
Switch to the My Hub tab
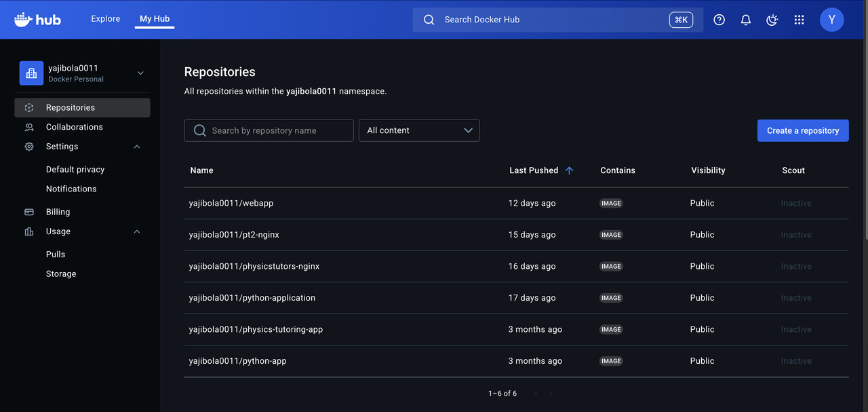point(155,19)
